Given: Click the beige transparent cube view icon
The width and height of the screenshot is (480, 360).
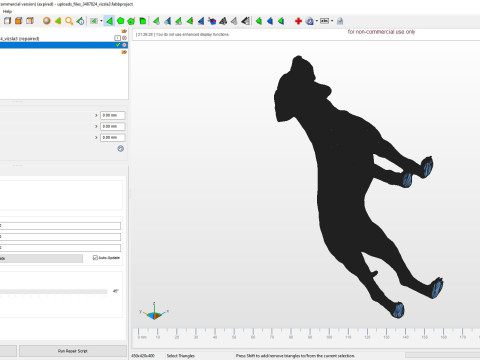Looking at the screenshot, I should pos(30,21).
